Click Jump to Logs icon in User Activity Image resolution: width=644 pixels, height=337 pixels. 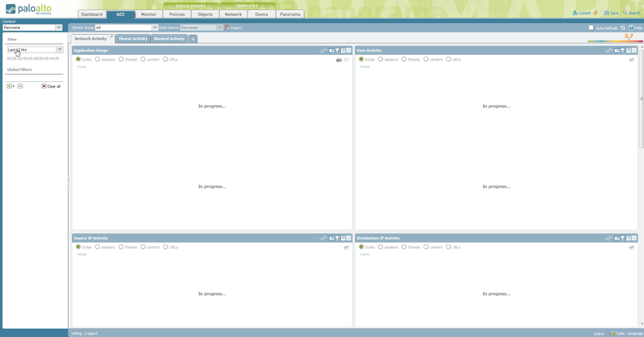click(x=629, y=50)
